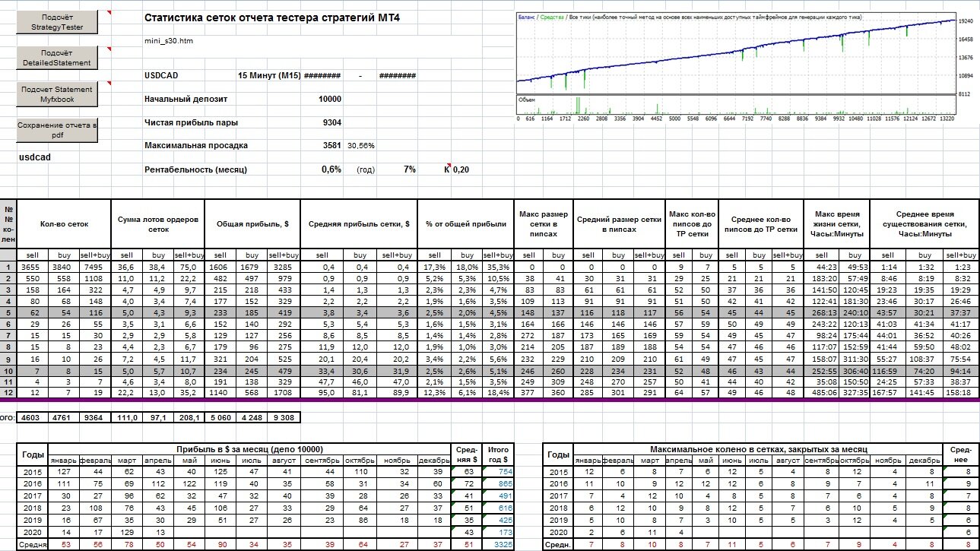Select the Итого год $ header
This screenshot has width=980, height=551.
coord(500,454)
